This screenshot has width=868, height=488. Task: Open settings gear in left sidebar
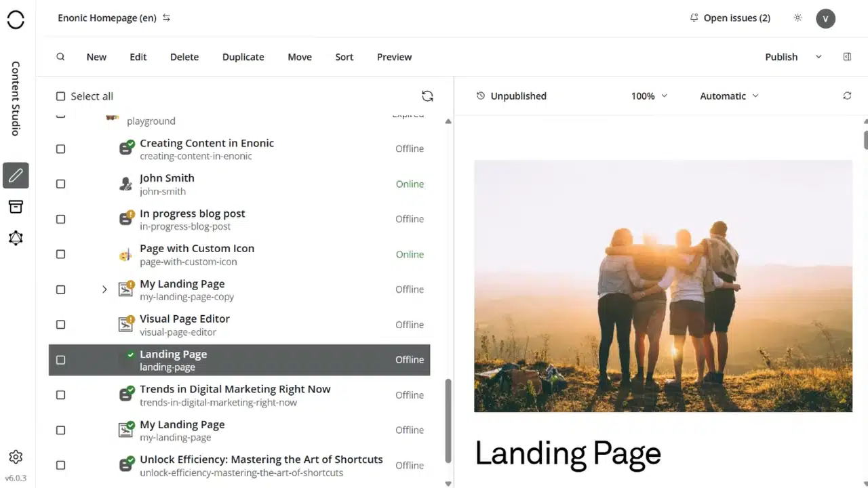coord(16,457)
